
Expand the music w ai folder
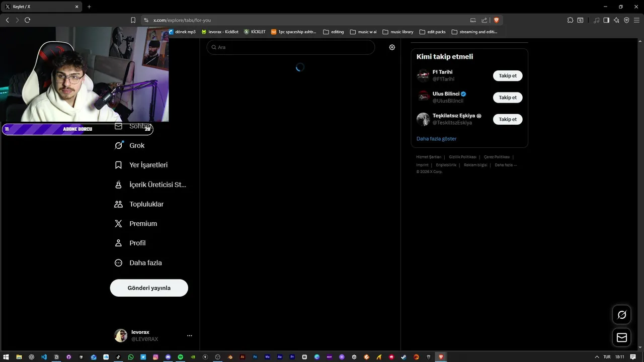[x=363, y=32]
